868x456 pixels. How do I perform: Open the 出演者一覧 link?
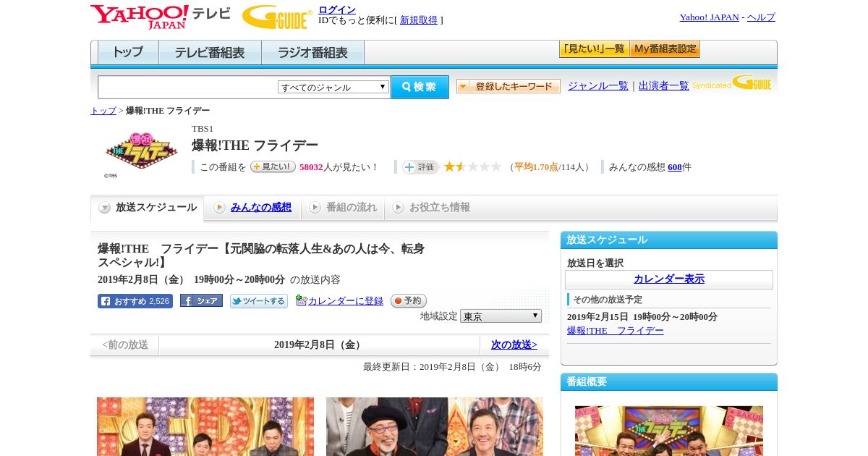tap(664, 86)
